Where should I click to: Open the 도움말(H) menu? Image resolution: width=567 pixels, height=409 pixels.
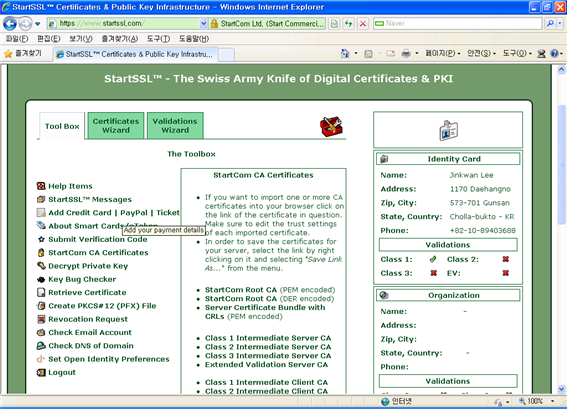click(x=194, y=39)
